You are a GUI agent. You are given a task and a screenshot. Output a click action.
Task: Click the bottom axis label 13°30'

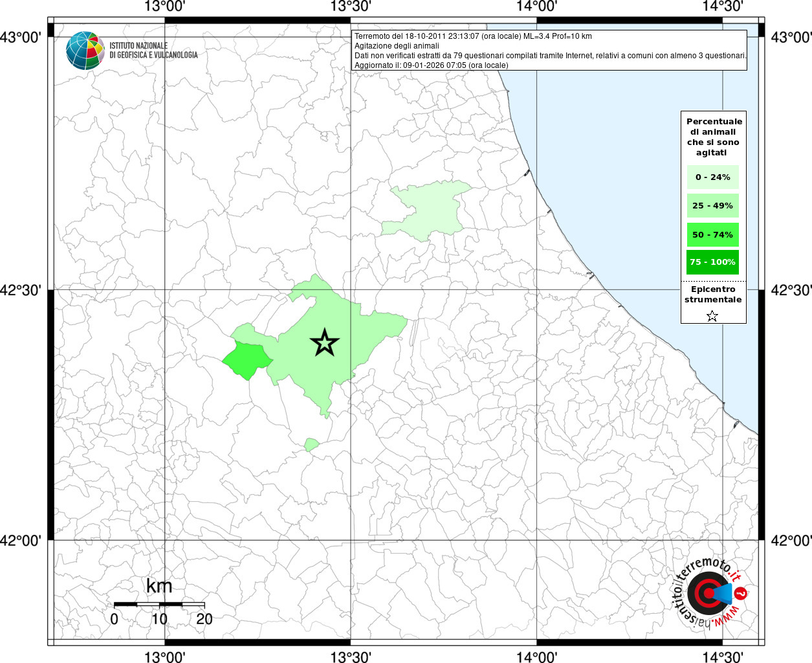[x=351, y=656]
